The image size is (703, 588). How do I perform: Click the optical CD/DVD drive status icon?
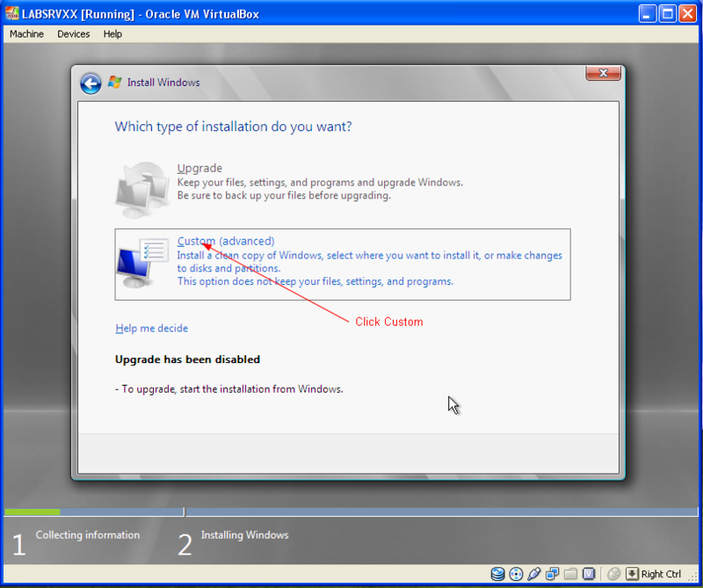point(516,574)
